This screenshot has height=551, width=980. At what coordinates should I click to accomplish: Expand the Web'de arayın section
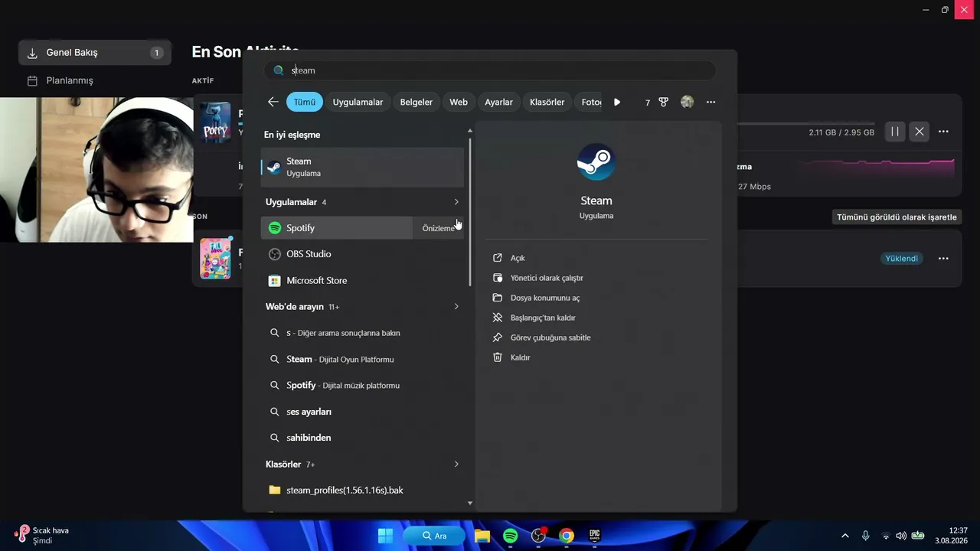click(456, 307)
